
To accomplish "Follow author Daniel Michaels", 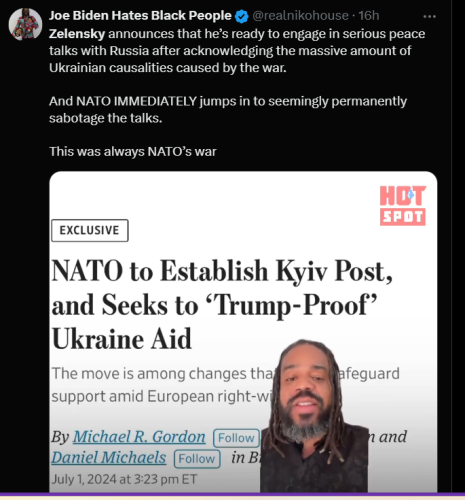I will [197, 459].
